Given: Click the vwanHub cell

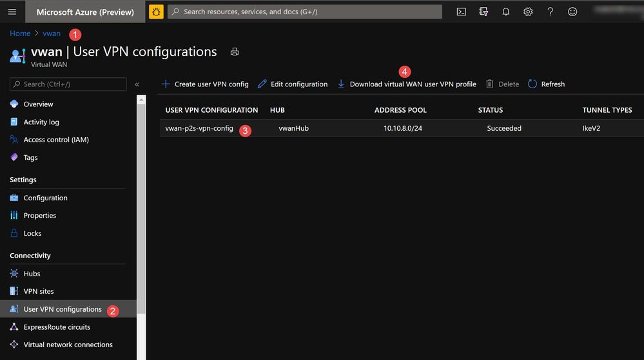Looking at the screenshot, I should click(x=294, y=128).
